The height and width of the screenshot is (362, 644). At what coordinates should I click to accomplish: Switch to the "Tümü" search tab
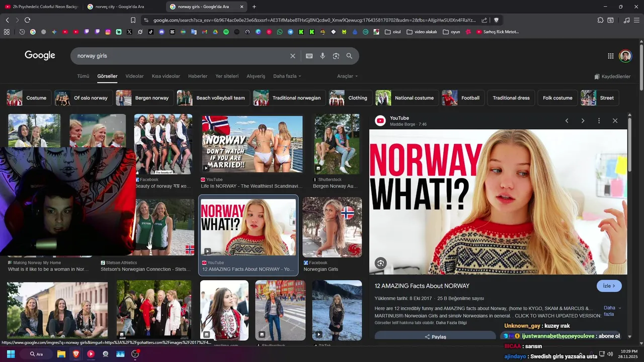coord(83,76)
